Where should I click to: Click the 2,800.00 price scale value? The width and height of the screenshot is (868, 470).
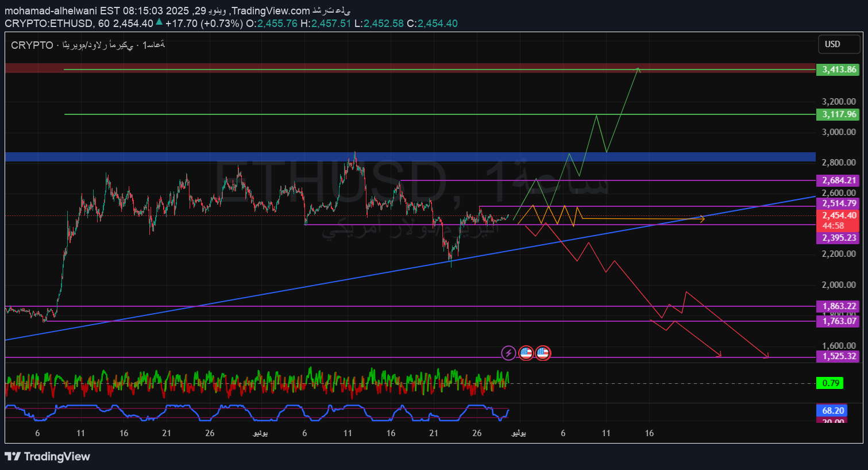tap(839, 163)
